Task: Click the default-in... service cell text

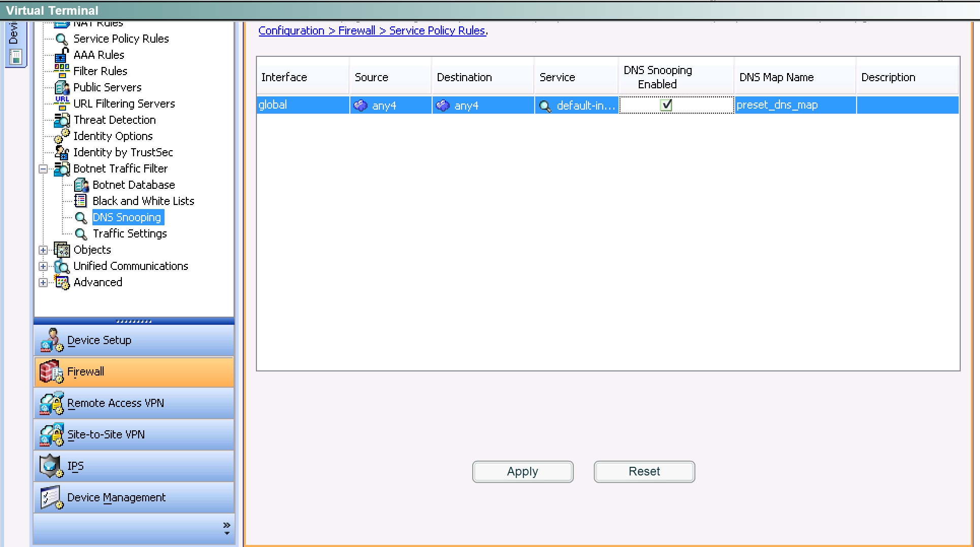Action: click(x=586, y=106)
